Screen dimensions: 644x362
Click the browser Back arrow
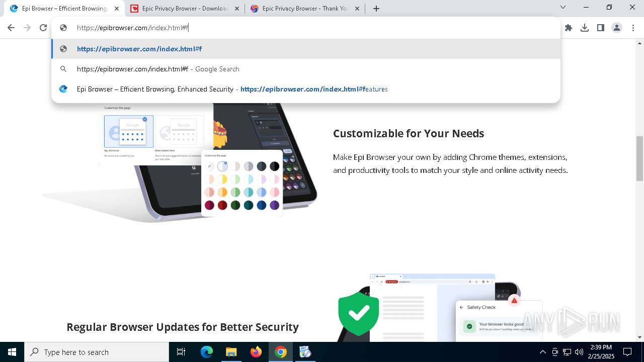point(11,28)
